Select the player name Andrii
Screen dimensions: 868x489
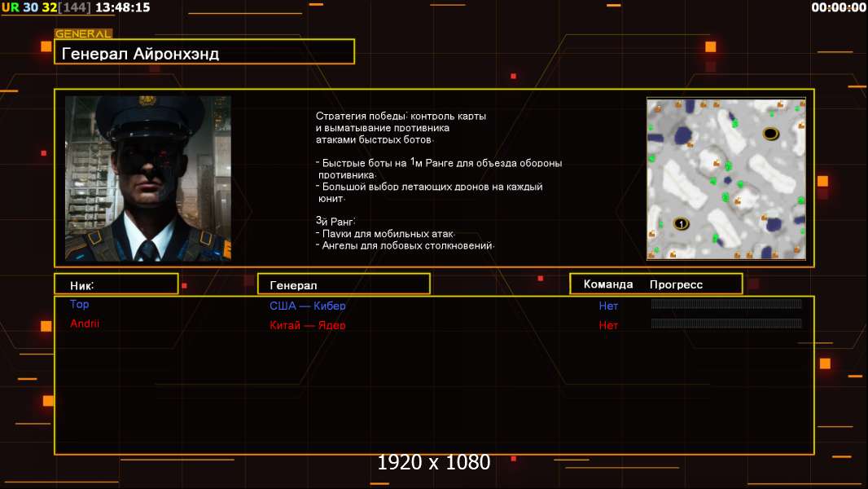coord(85,324)
